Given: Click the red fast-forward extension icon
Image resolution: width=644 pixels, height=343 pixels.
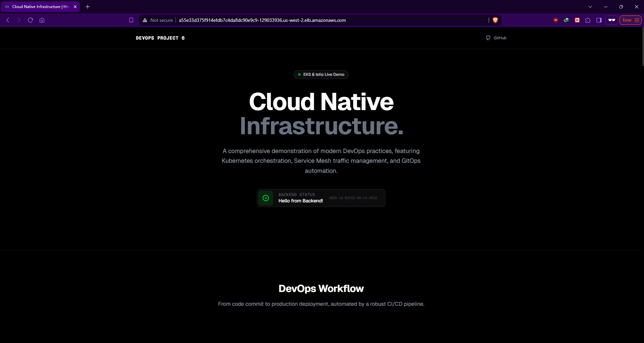Looking at the screenshot, I should point(577,20).
